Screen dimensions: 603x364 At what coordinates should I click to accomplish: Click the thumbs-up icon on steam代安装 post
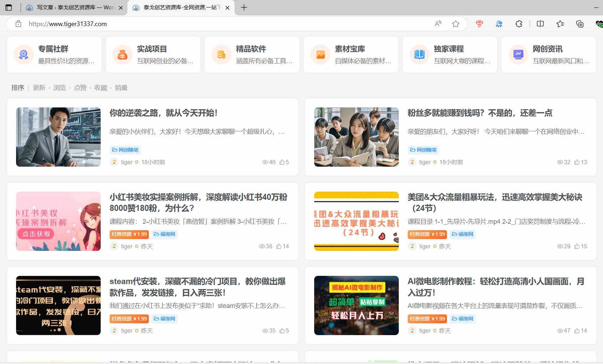click(282, 330)
